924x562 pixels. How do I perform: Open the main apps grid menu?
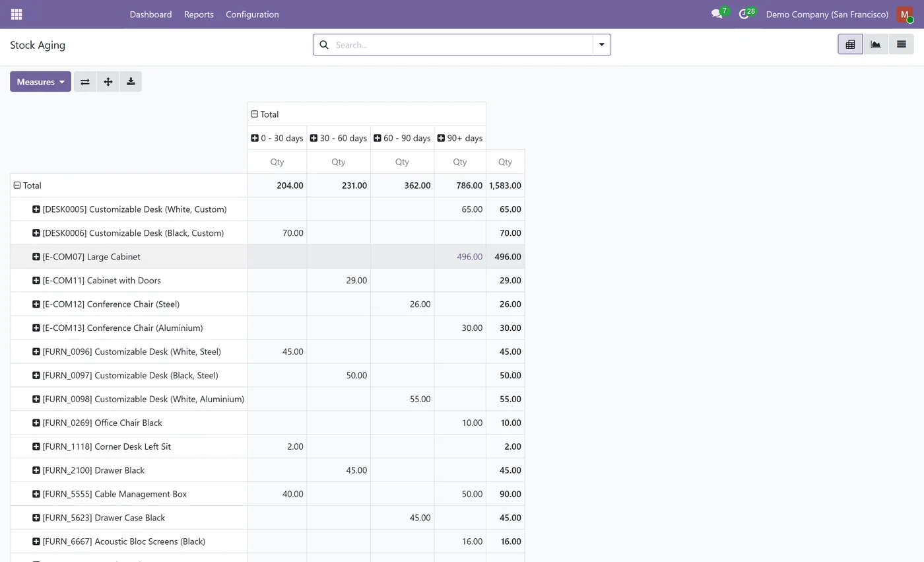(x=16, y=14)
